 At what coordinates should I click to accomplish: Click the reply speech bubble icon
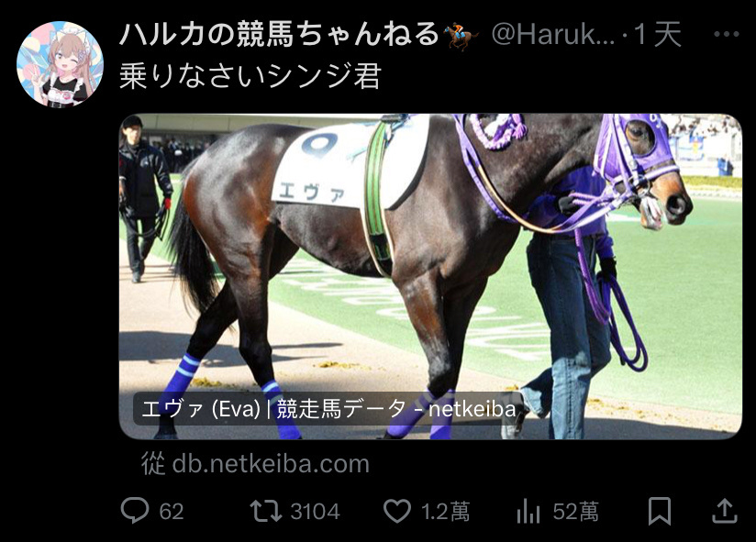(135, 511)
